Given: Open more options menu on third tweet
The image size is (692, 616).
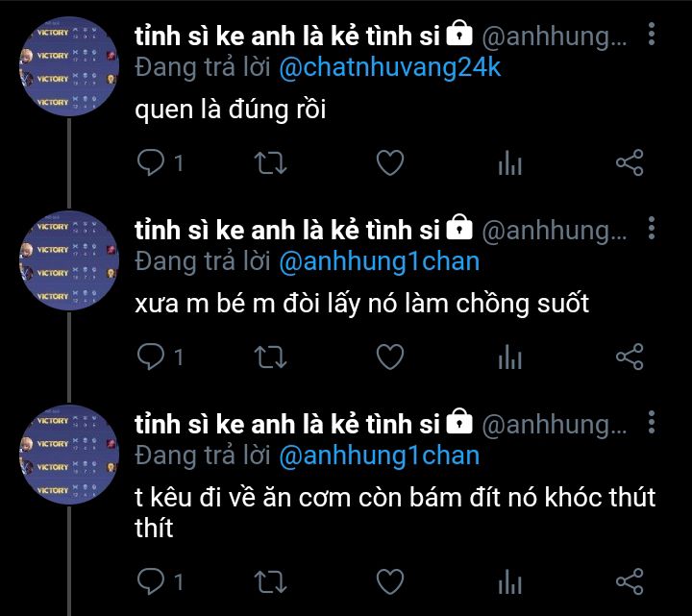Looking at the screenshot, I should [x=652, y=422].
